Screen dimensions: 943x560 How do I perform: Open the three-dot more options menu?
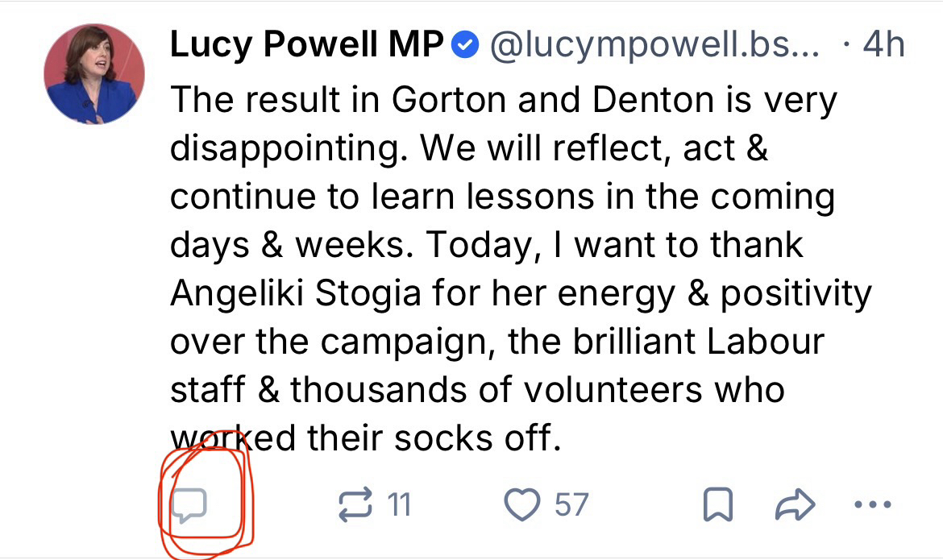pyautogui.click(x=872, y=505)
